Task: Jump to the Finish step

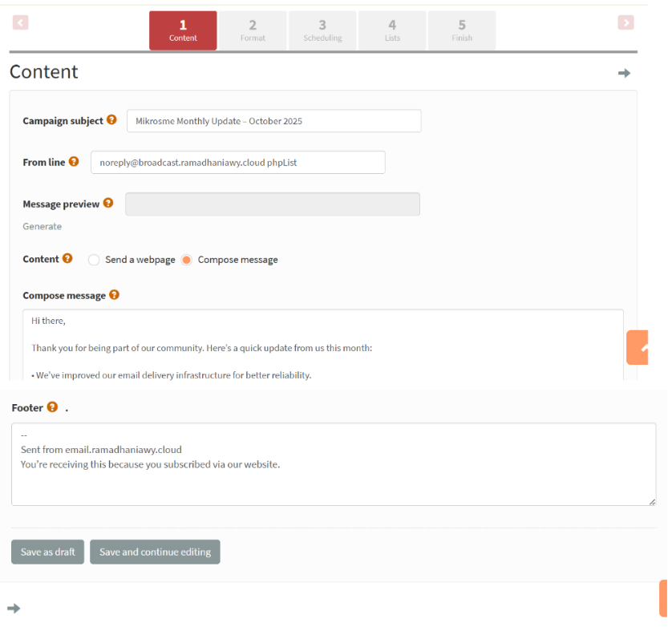Action: 462,30
